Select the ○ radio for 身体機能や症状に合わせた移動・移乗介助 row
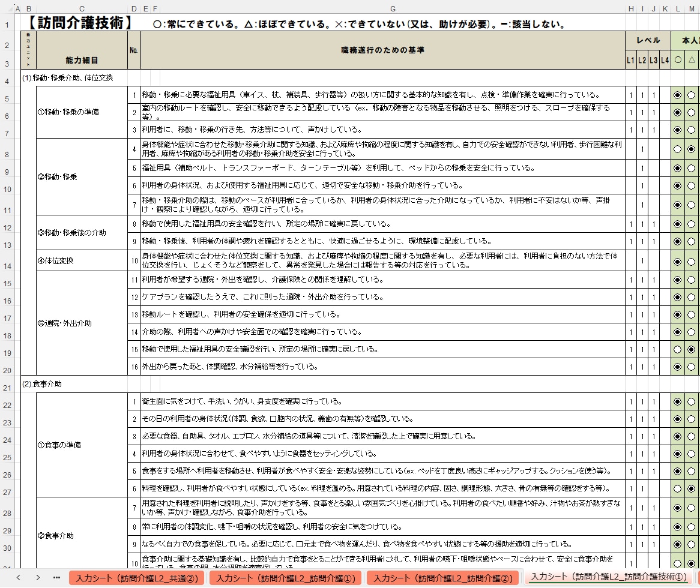 (677, 149)
